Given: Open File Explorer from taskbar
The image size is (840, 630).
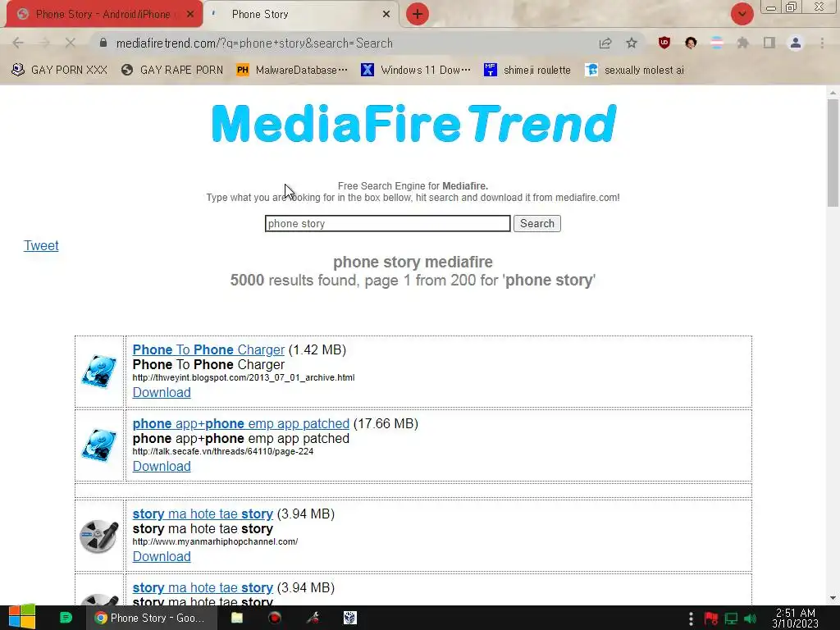Looking at the screenshot, I should coord(237,618).
